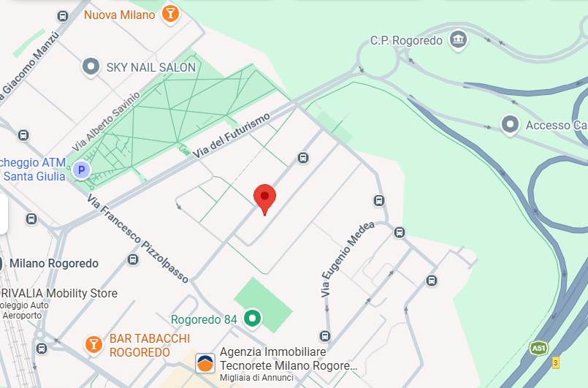Open the white side panel tab
This screenshot has width=588, height=388.
pyautogui.click(x=4, y=214)
